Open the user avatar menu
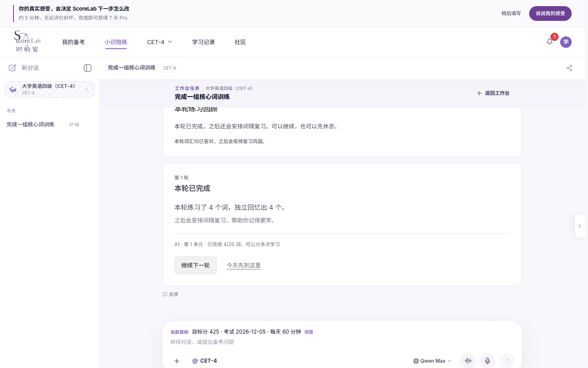This screenshot has height=368, width=588. click(x=566, y=42)
